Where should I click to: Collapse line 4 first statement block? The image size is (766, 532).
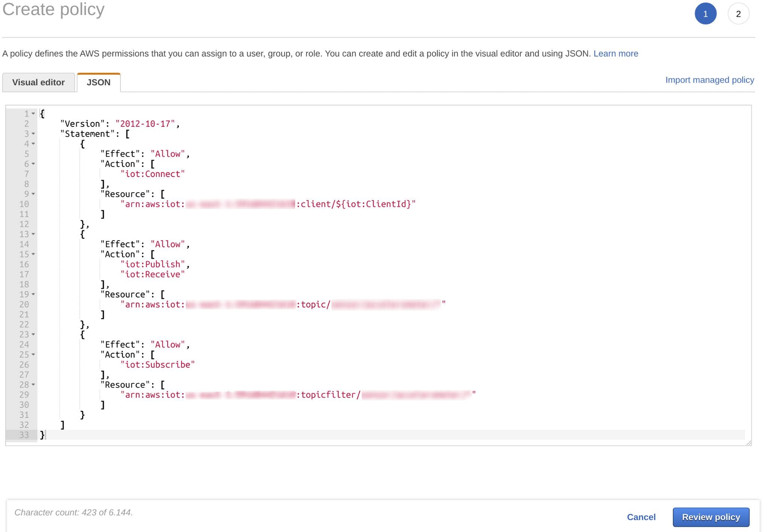pyautogui.click(x=33, y=143)
